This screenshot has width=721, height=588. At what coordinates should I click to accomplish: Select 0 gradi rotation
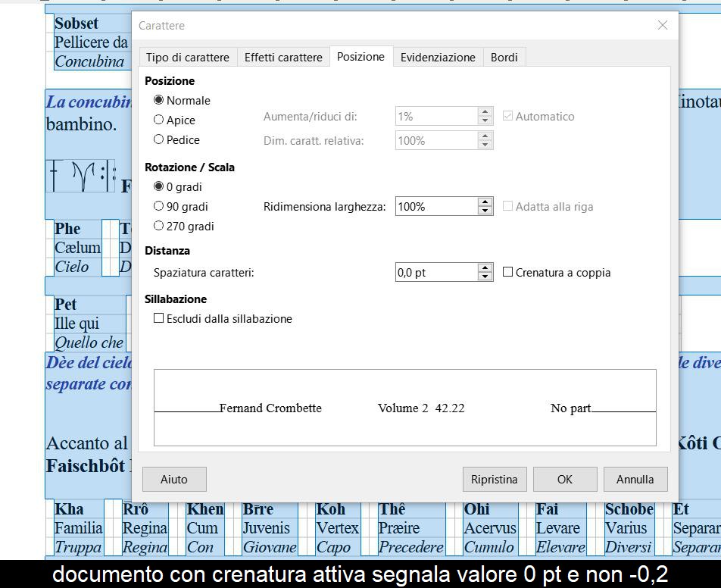178,187
